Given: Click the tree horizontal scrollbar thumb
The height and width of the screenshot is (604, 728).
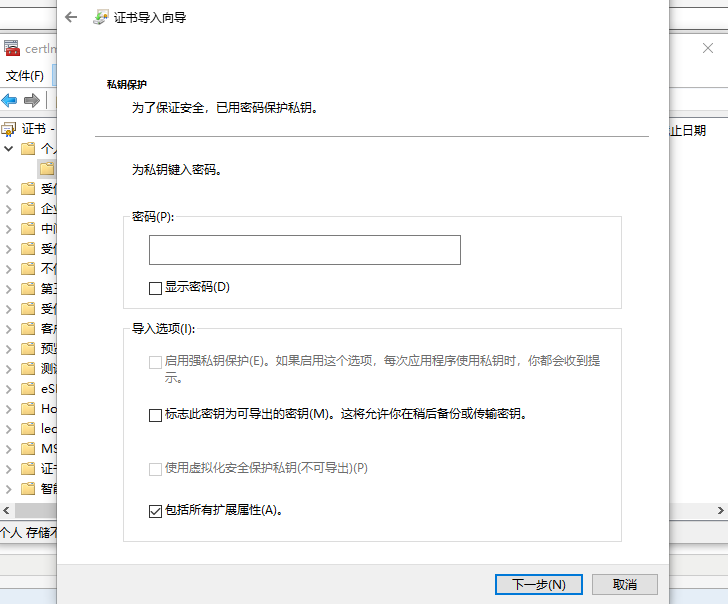Looking at the screenshot, I should click(x=36, y=511).
